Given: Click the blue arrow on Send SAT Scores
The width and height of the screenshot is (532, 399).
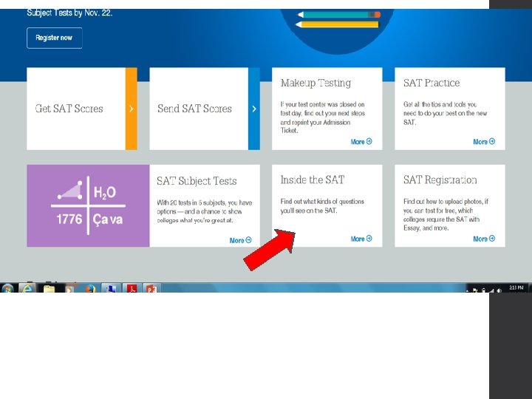Looking at the screenshot, I should point(254,109).
